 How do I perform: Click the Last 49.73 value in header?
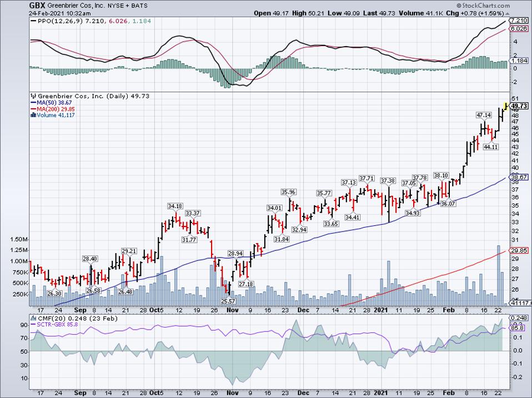(x=378, y=13)
